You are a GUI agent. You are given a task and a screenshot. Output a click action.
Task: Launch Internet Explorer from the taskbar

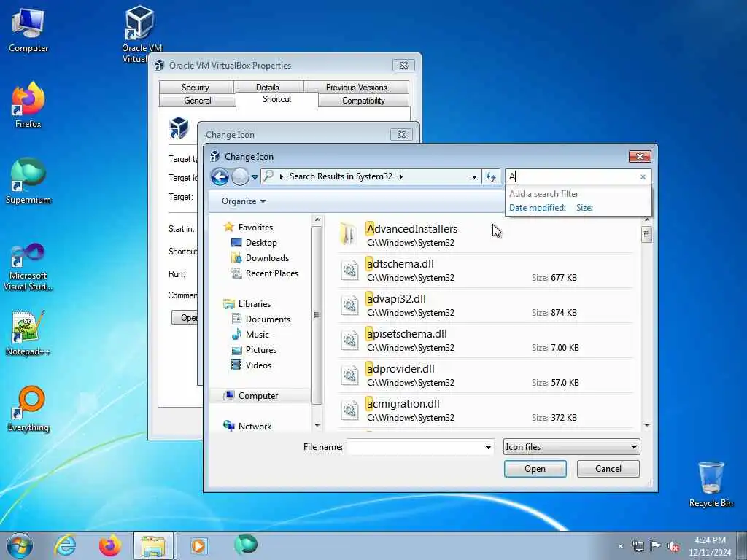[65, 545]
